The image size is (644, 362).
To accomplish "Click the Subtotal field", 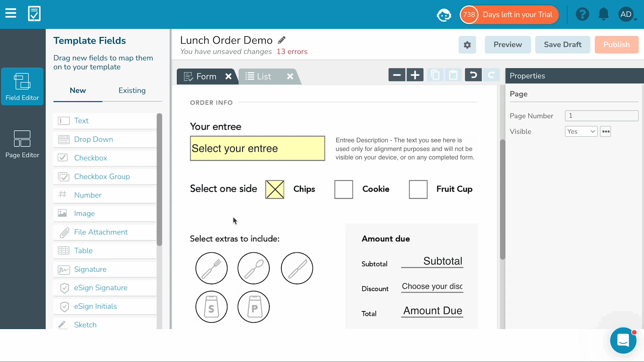I will 432,261.
